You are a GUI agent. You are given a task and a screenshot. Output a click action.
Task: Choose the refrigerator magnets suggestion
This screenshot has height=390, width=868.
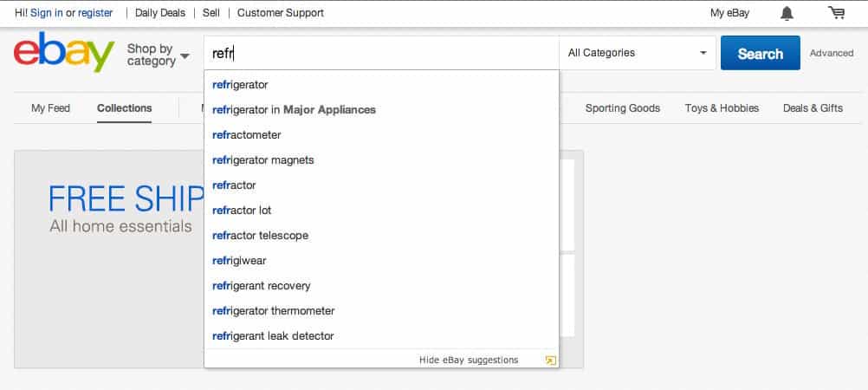[381, 160]
